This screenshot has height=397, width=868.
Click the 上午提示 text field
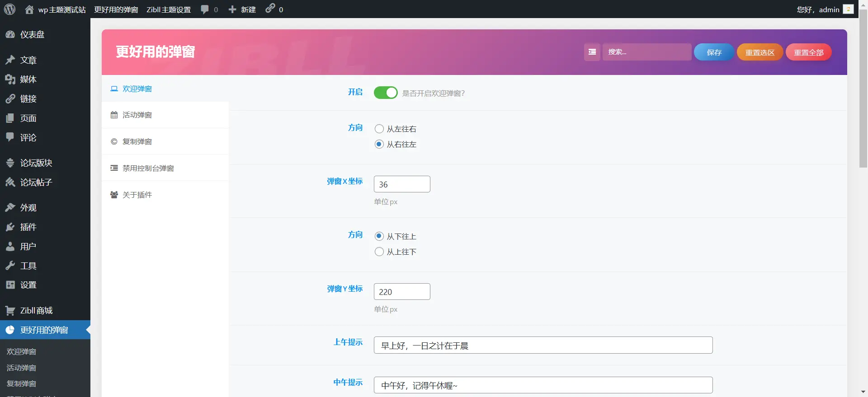click(x=543, y=345)
